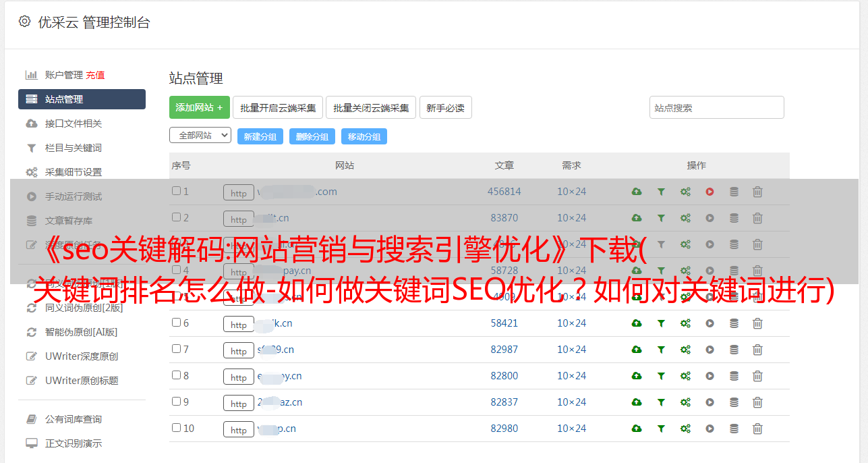Click filter icon in the 83870 row
Screen dimensions: 868x463
[x=661, y=218]
